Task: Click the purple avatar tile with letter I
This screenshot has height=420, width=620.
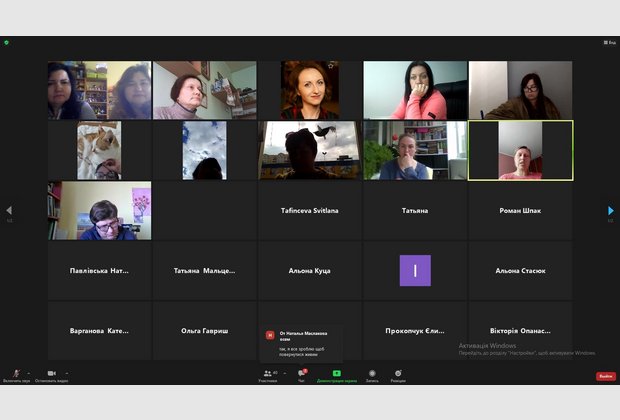Action: click(415, 270)
